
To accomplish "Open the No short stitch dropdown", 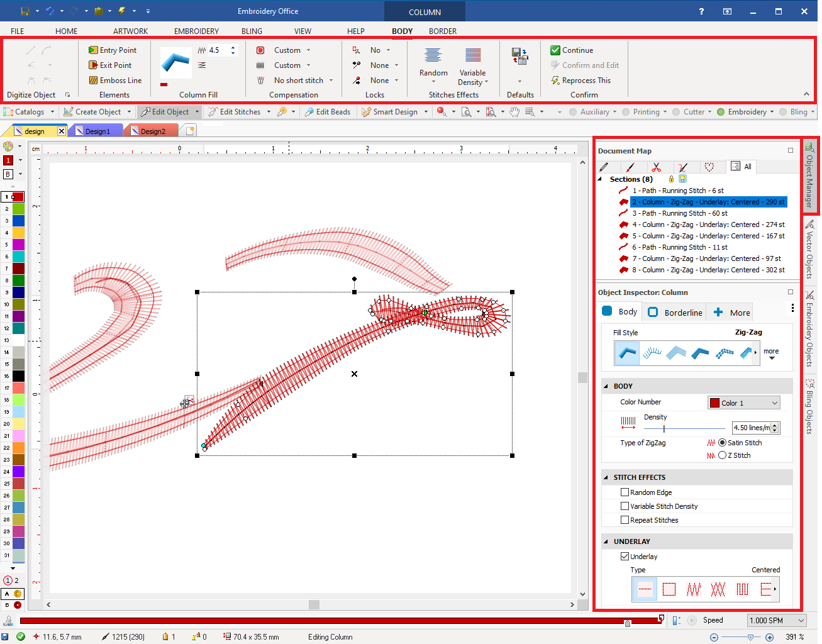I will 331,80.
